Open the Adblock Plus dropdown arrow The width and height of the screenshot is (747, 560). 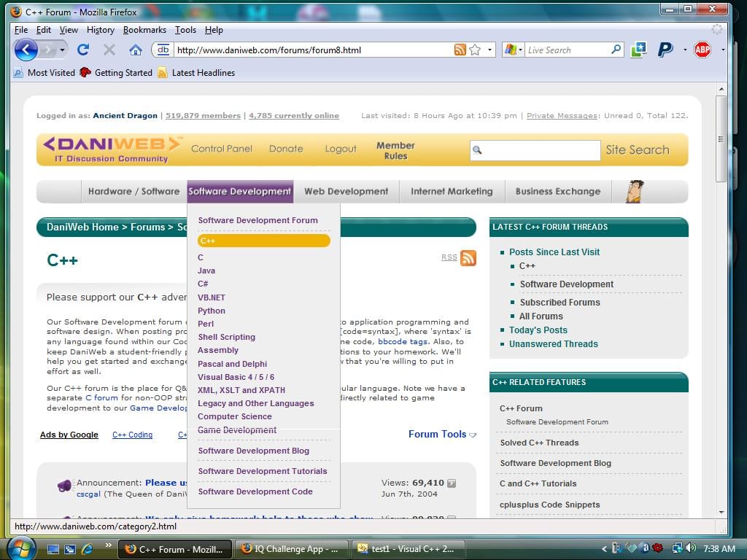(723, 50)
